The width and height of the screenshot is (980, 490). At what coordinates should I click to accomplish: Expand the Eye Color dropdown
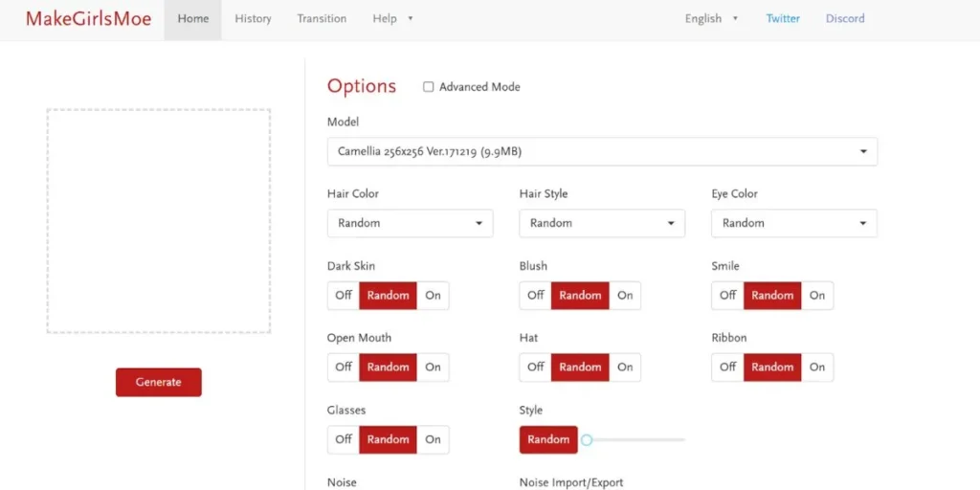pyautogui.click(x=794, y=223)
